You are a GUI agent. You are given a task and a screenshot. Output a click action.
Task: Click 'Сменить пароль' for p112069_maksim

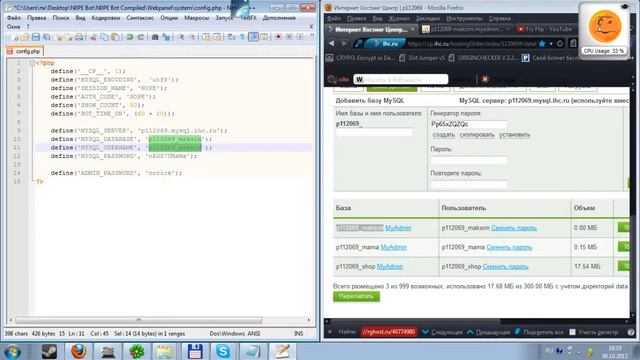tap(514, 228)
